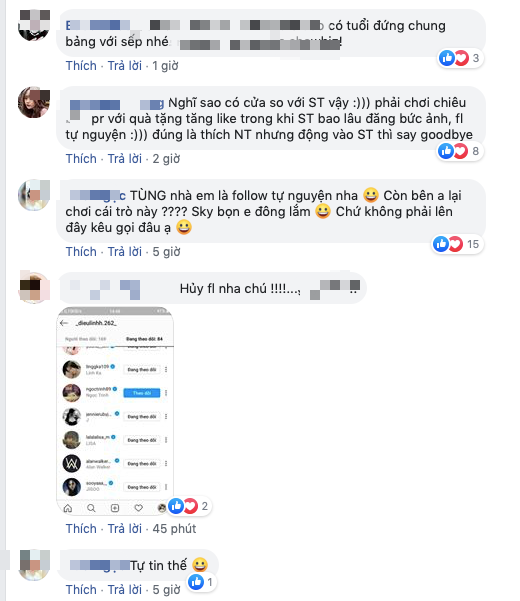Open avatar of the topmost commenter
The height and width of the screenshot is (601, 520).
pyautogui.click(x=34, y=25)
